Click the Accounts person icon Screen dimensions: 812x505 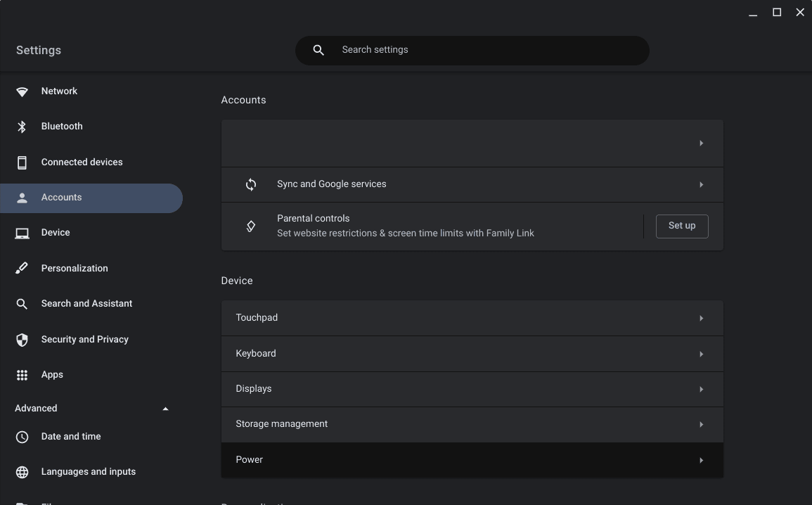tap(22, 198)
